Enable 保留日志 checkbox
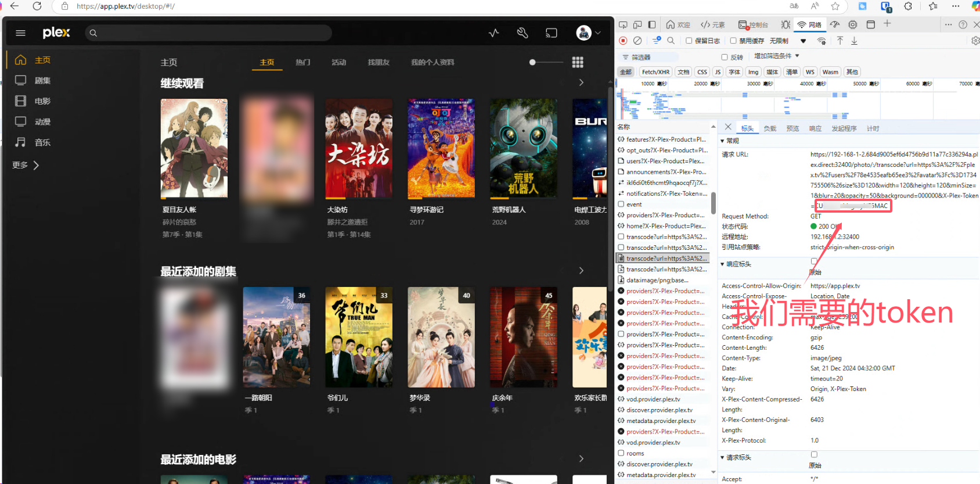 (x=689, y=41)
